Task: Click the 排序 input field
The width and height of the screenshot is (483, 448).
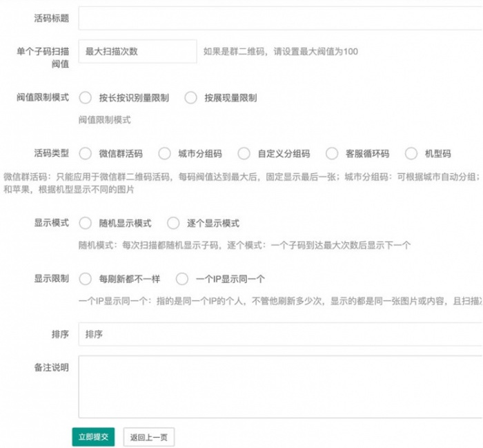Action: point(280,334)
